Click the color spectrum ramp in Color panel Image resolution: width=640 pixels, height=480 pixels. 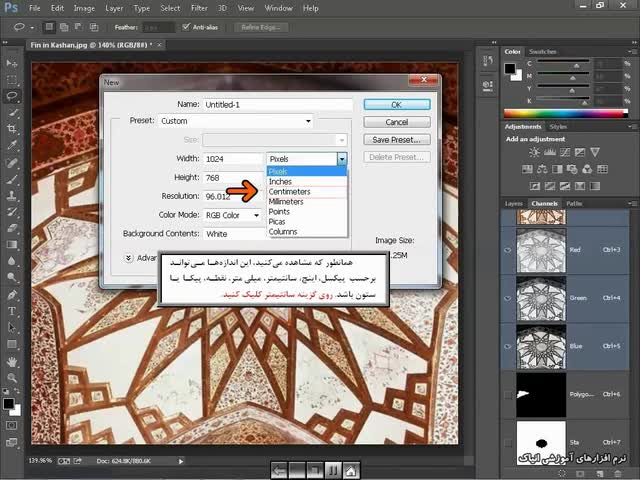[567, 113]
